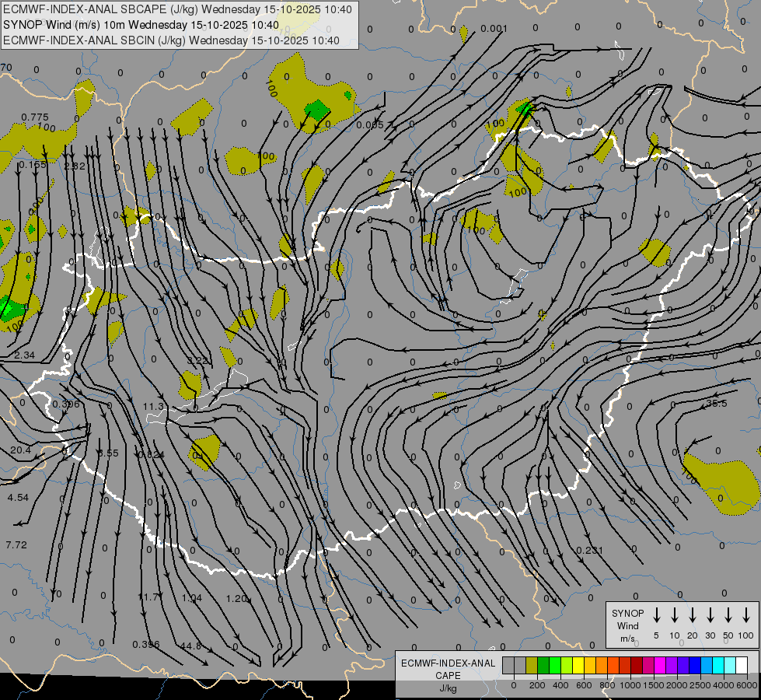761x700 pixels.
Task: Click the map value 0.155
Action: coord(33,165)
